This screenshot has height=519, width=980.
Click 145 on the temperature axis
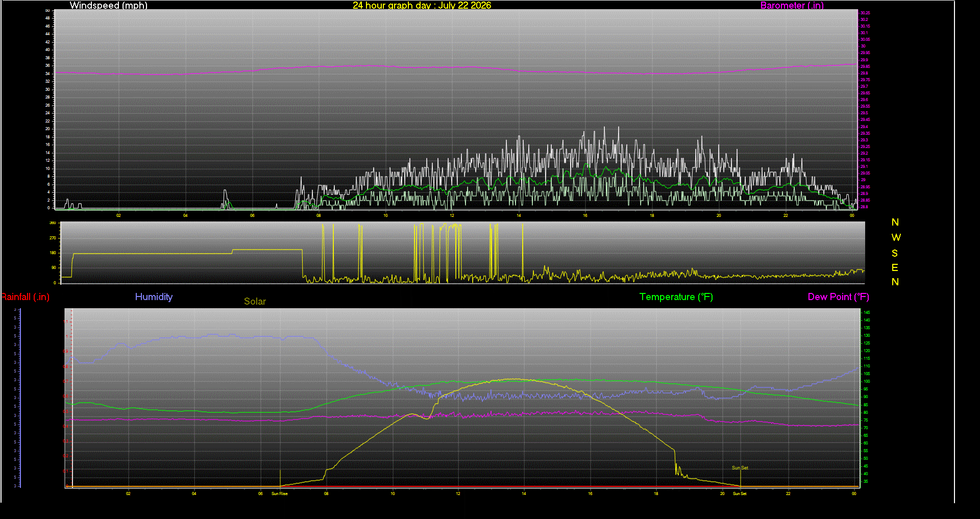pyautogui.click(x=867, y=312)
